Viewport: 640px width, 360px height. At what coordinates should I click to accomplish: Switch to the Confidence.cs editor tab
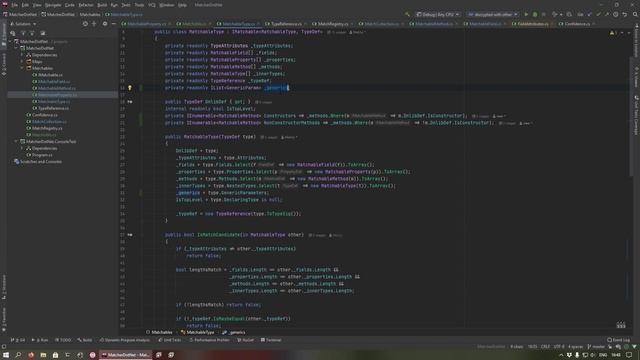pyautogui.click(x=576, y=24)
